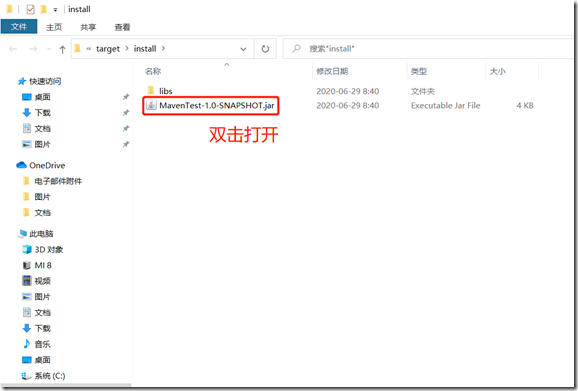
Task: Open 下载 under Quick access
Action: 42,113
